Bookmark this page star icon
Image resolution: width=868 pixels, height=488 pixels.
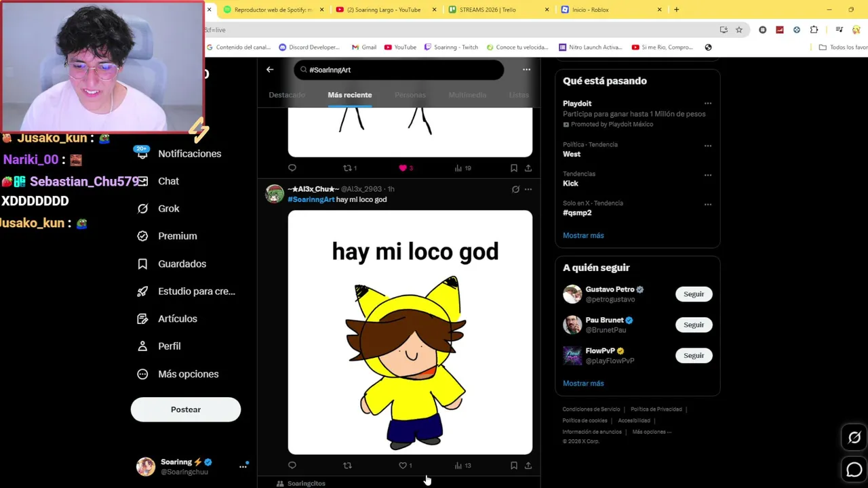point(739,30)
